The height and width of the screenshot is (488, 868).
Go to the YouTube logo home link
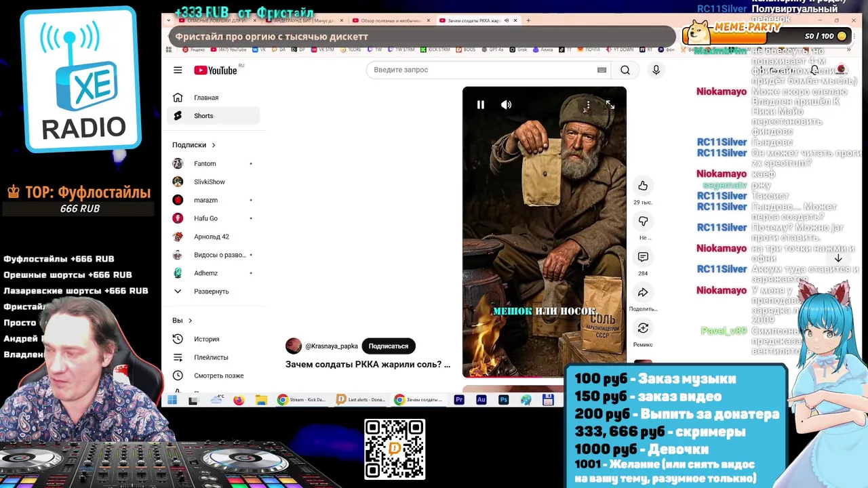click(216, 70)
